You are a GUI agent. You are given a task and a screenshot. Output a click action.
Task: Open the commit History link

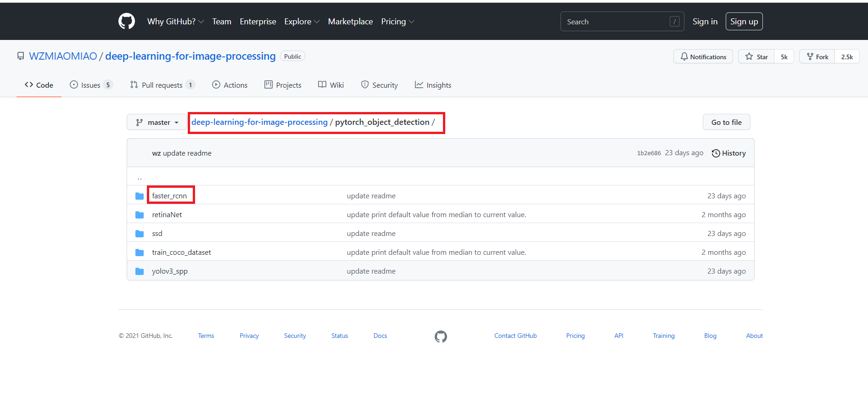729,153
